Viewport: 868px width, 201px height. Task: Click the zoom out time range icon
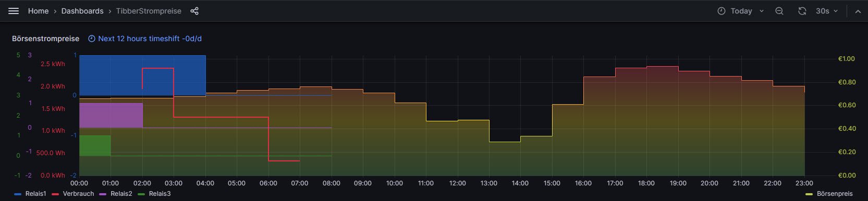point(779,11)
